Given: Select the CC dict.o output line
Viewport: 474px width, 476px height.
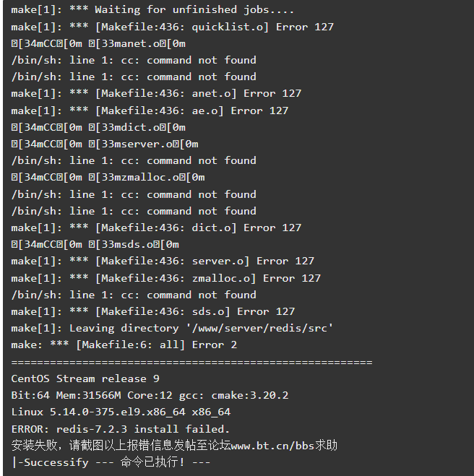Looking at the screenshot, I should 98,128.
